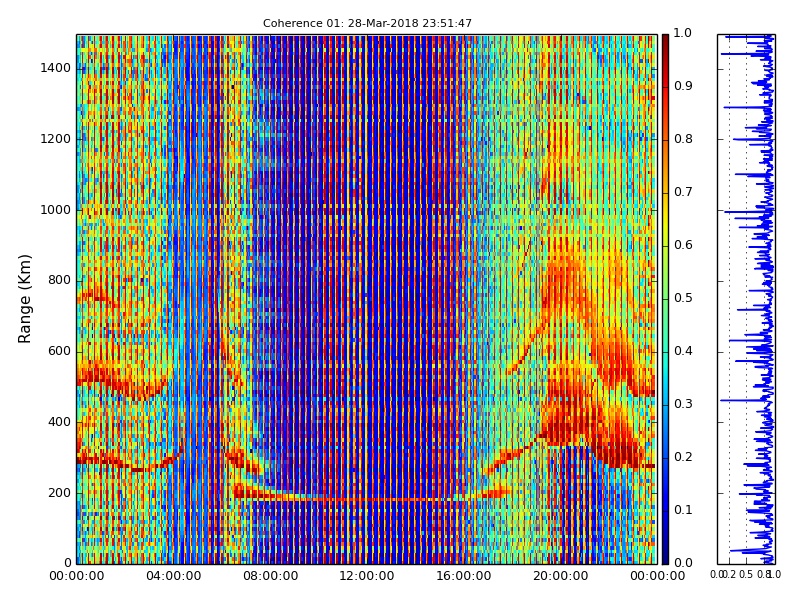Click the 0.8 colorbar tick label
The image size is (800, 600).
[x=683, y=139]
